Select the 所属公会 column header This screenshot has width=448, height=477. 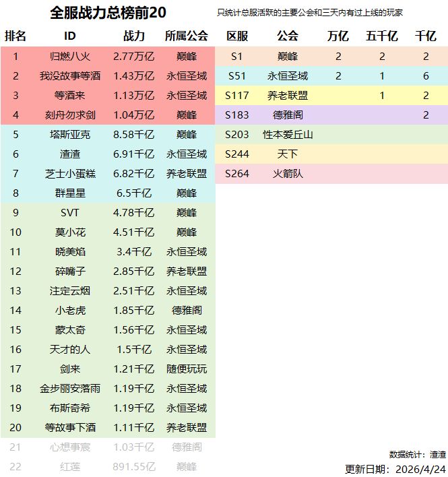187,36
